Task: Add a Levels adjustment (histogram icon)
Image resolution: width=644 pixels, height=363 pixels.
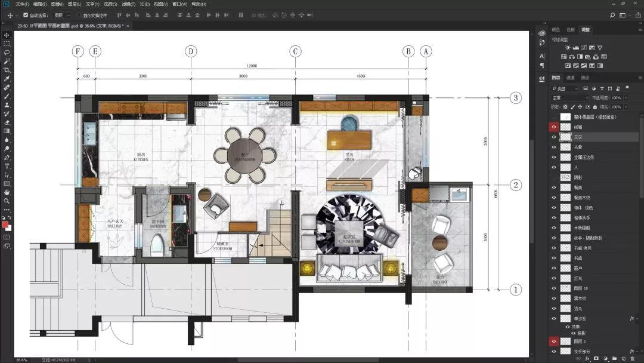Action: [576, 48]
